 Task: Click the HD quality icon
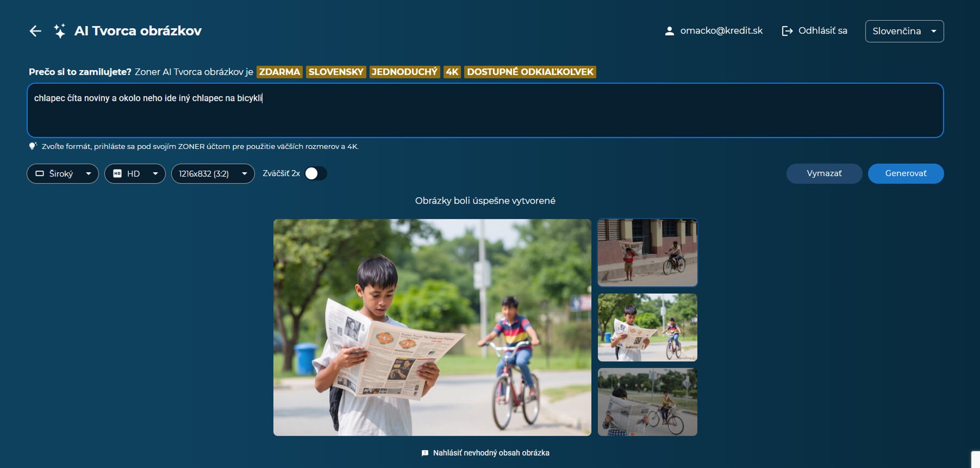tap(118, 174)
